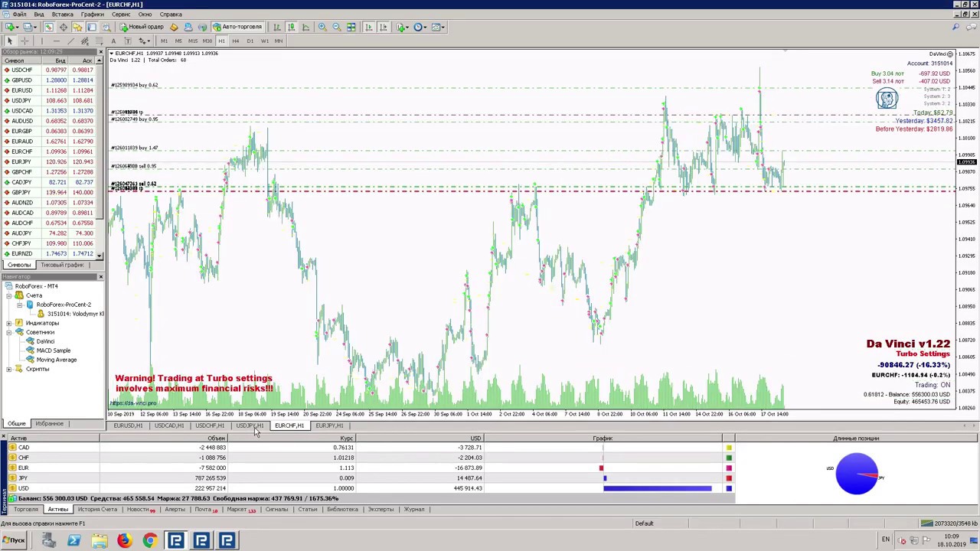Expand the indicators dropdown arrow
Viewport: 980px width, 551px height.
408,27
